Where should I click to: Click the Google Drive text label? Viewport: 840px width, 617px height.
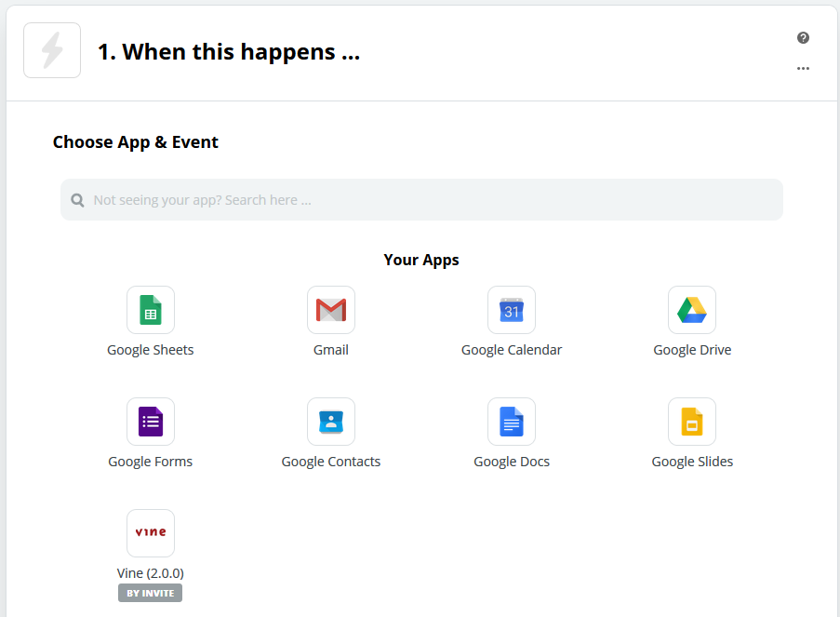[x=692, y=350]
